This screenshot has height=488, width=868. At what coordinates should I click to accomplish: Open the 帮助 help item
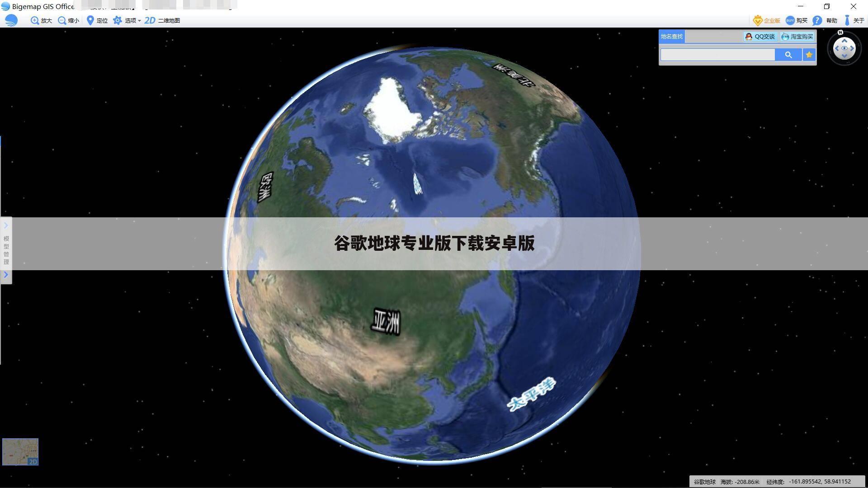point(825,20)
